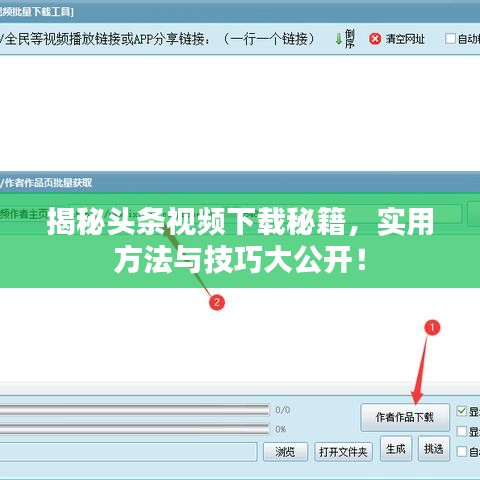Click the red annotation marker numbered 1
The image size is (480, 480).
pyautogui.click(x=432, y=327)
